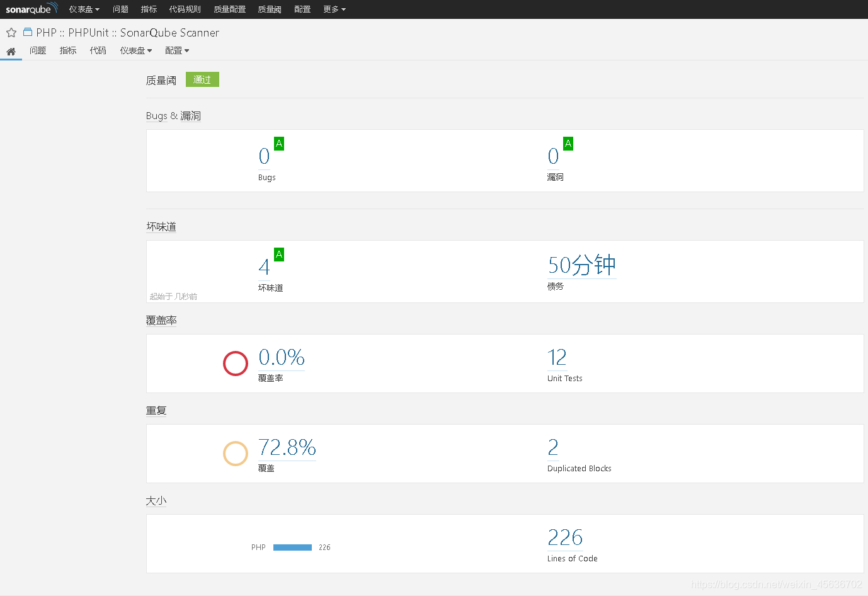The width and height of the screenshot is (868, 596).
Task: Click the A rating badge next to Bugs
Action: click(278, 144)
